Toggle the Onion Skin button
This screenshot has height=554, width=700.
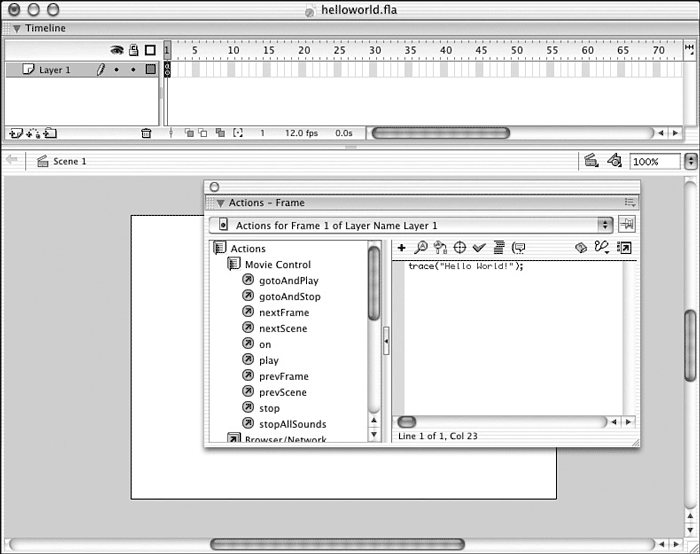point(189,133)
